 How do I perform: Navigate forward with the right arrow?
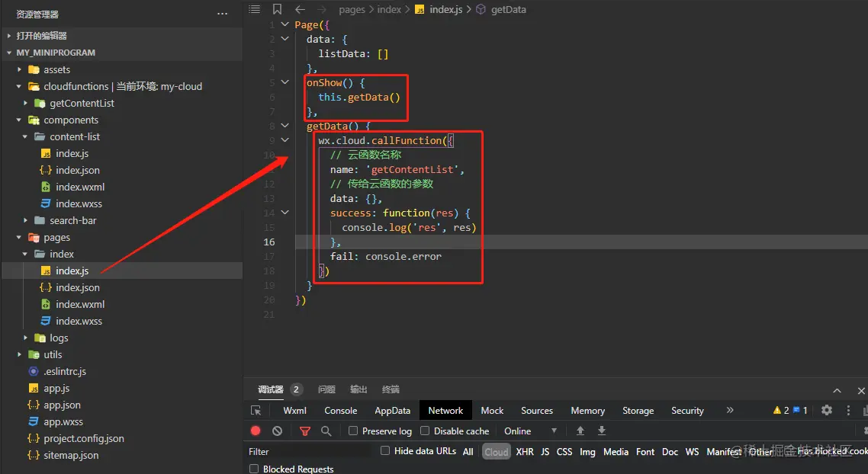322,9
